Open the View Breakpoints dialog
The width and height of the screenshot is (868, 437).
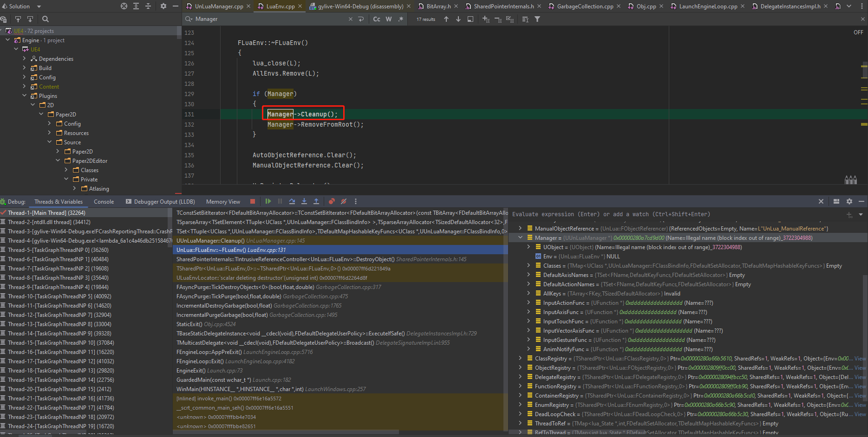point(331,201)
